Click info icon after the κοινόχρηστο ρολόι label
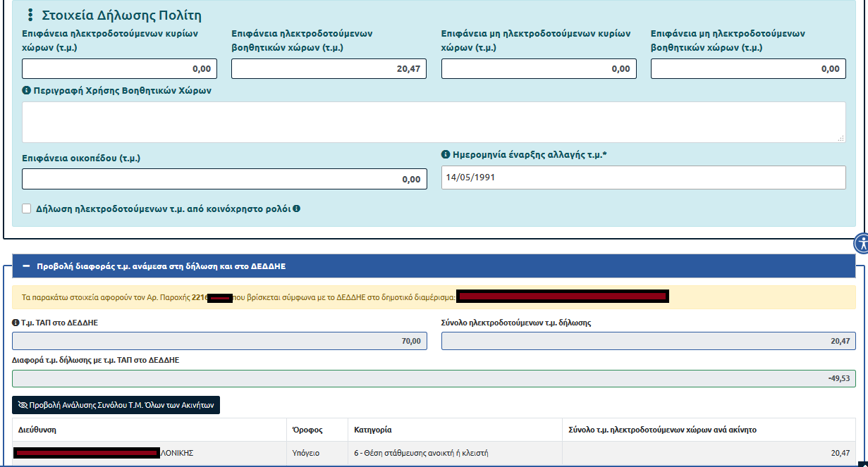The image size is (868, 467). [x=297, y=208]
